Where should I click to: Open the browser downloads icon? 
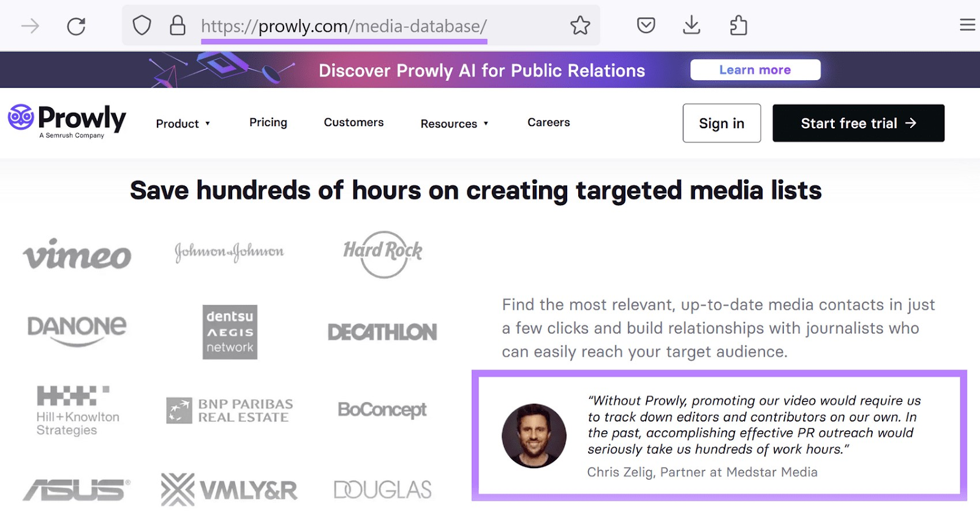pyautogui.click(x=692, y=25)
